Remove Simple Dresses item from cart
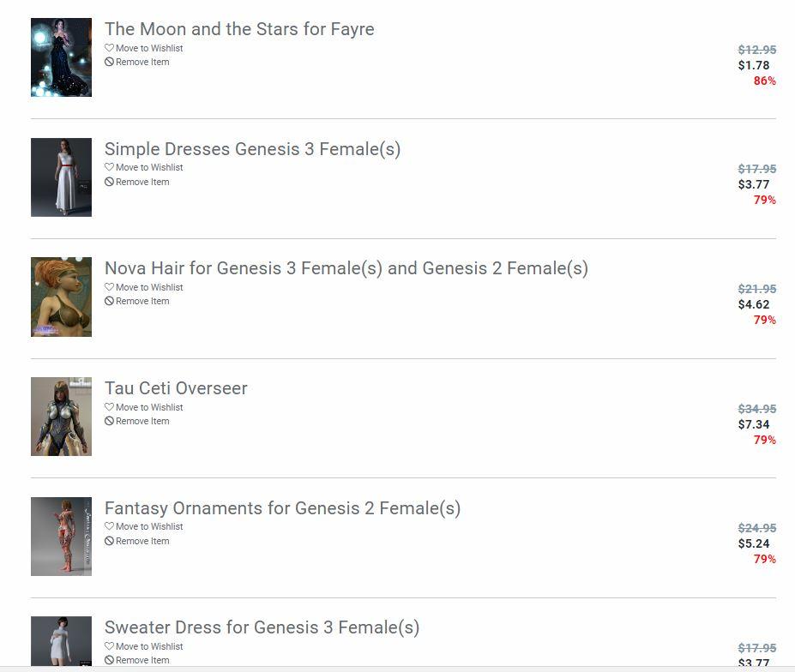Image resolution: width=795 pixels, height=672 pixels. click(x=142, y=183)
